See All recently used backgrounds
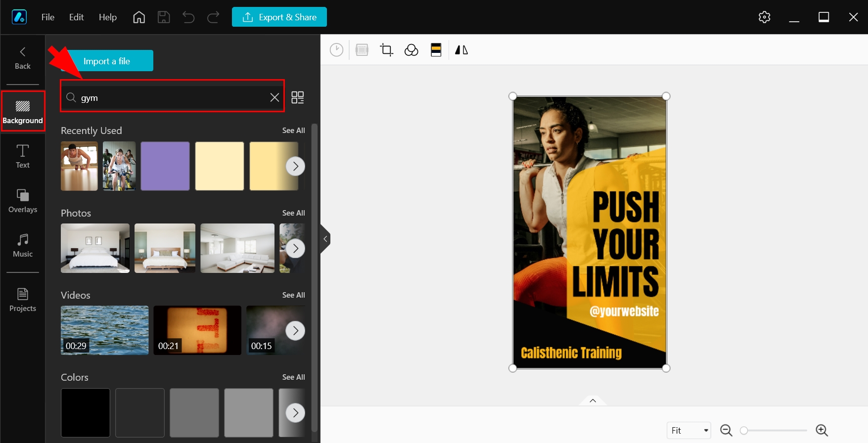868x443 pixels. [x=293, y=131]
